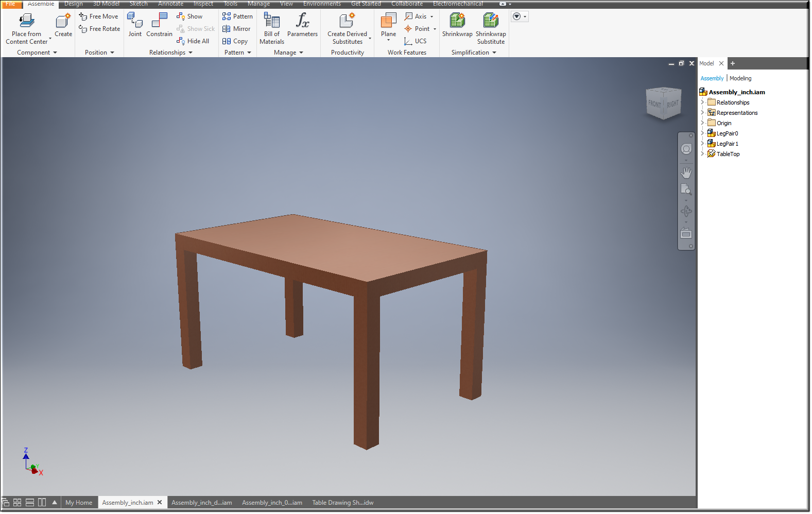Image resolution: width=812 pixels, height=514 pixels.
Task: Add a new browser panel tab
Action: coord(732,63)
